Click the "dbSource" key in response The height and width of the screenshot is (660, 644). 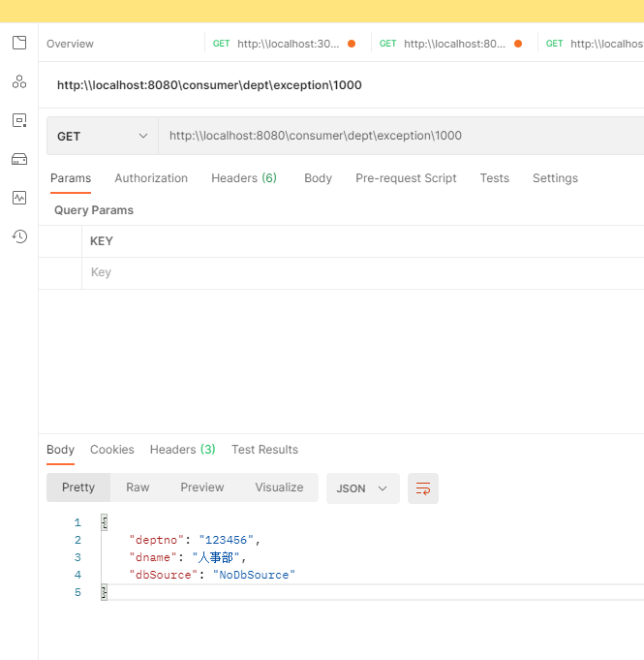(164, 575)
